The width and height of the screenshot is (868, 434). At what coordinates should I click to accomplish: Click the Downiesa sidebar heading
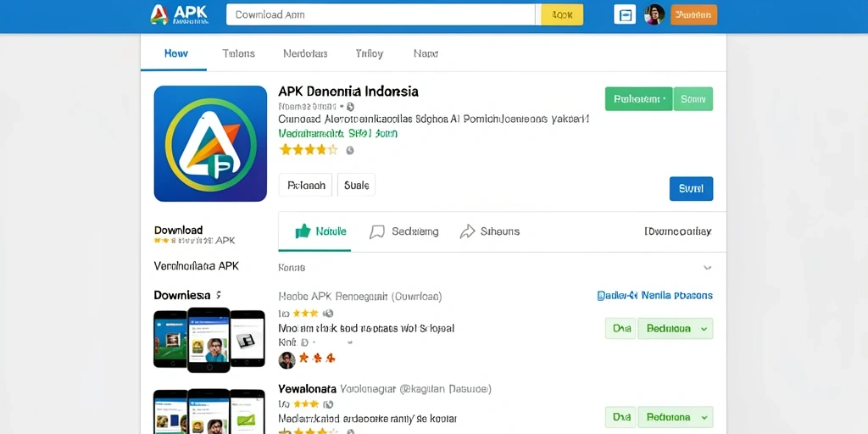(184, 295)
